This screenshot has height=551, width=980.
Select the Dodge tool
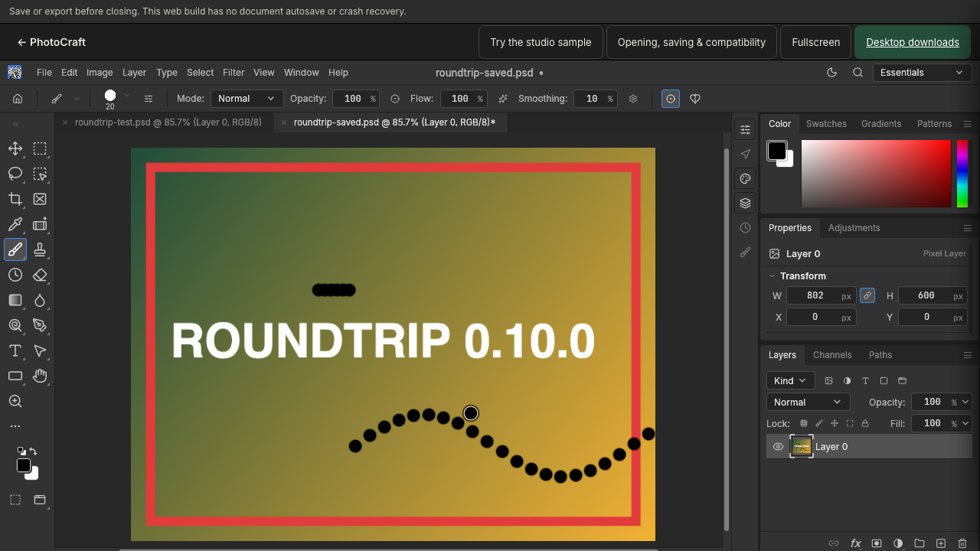click(x=15, y=326)
